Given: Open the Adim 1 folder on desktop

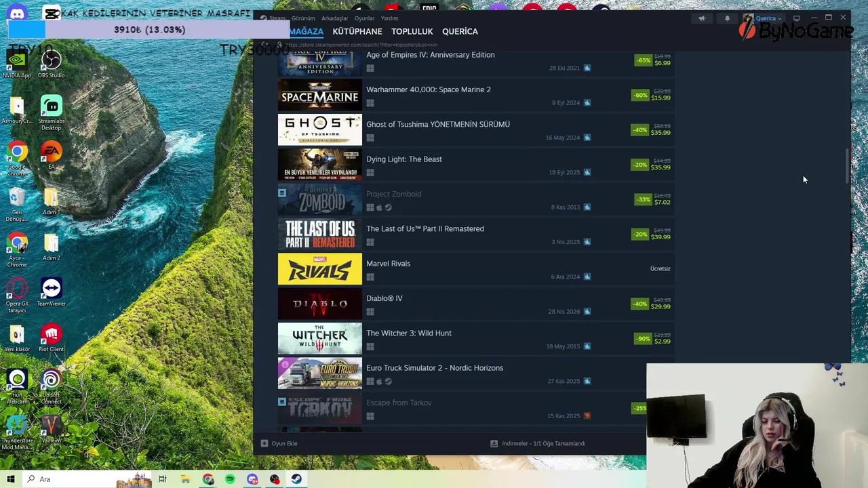Looking at the screenshot, I should click(51, 201).
